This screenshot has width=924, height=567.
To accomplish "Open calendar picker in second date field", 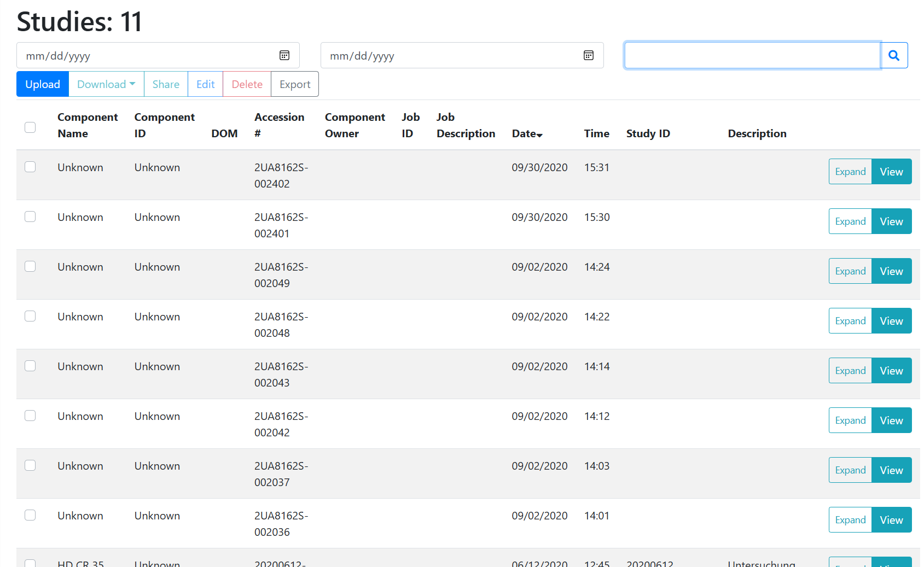I will pos(589,55).
